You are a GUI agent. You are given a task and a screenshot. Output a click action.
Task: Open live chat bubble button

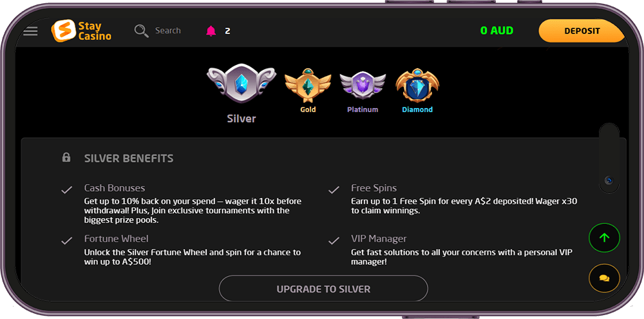point(604,278)
